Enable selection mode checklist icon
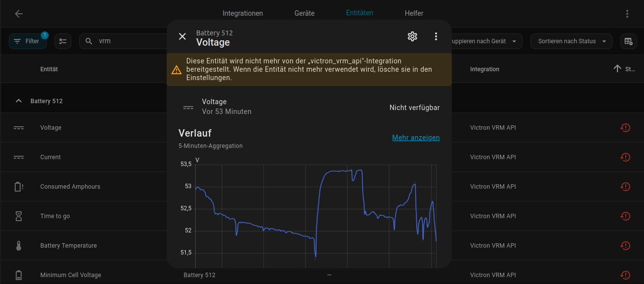This screenshot has width=644, height=284. click(63, 41)
